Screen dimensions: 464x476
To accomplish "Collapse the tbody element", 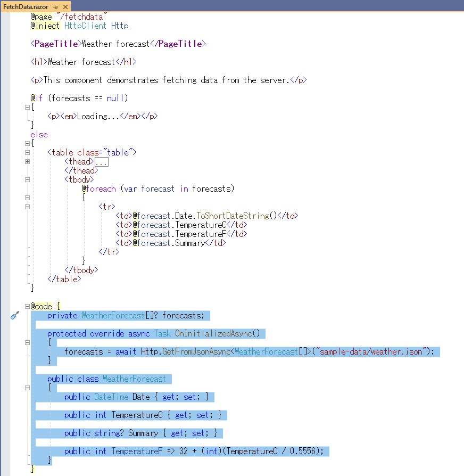I will click(x=27, y=180).
